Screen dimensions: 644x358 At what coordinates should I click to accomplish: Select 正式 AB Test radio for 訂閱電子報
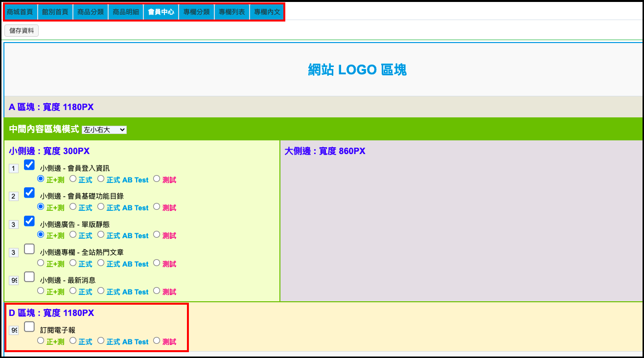click(101, 341)
